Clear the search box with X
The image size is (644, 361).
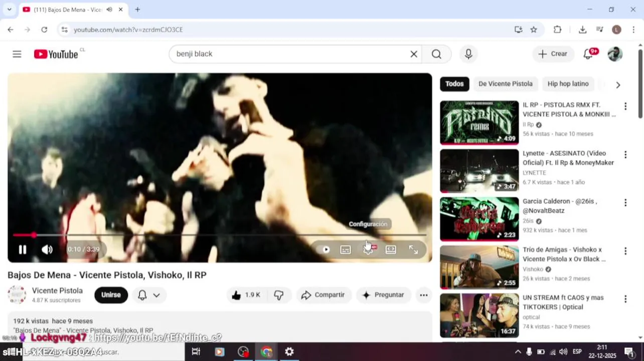(414, 54)
